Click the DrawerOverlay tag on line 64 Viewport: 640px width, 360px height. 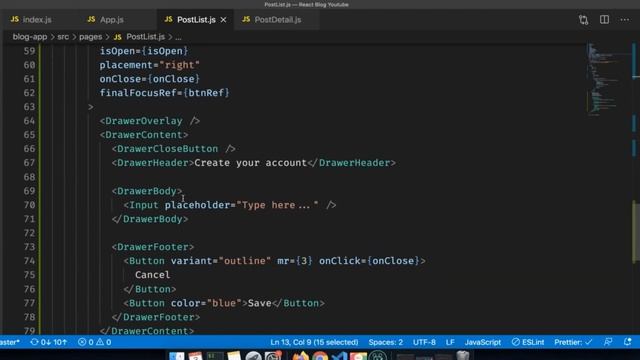[150, 121]
